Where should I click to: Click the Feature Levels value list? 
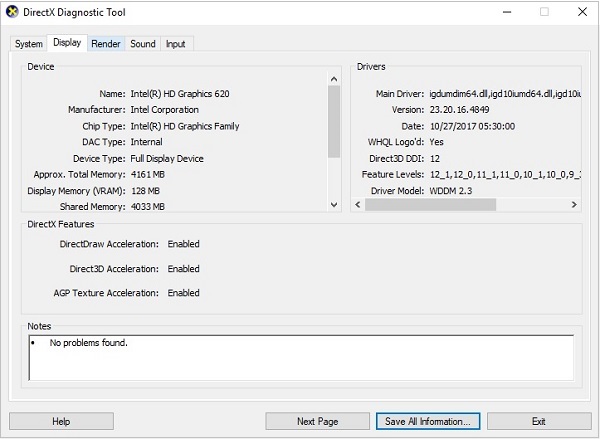[x=505, y=175]
